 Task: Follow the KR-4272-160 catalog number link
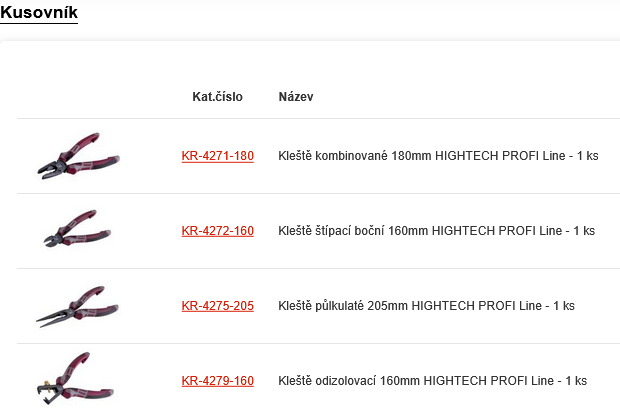[217, 231]
